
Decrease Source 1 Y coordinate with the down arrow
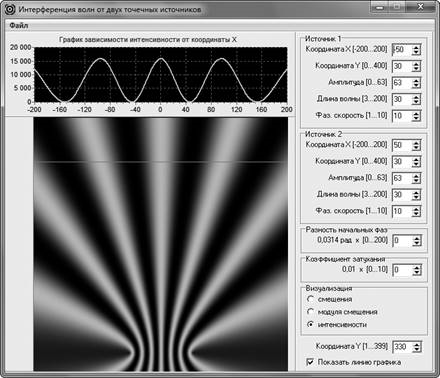(416, 69)
